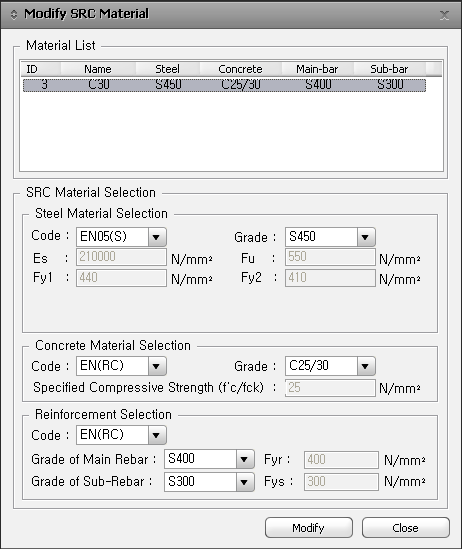
Task: Click the Sub-bar column header
Action: coord(389,69)
